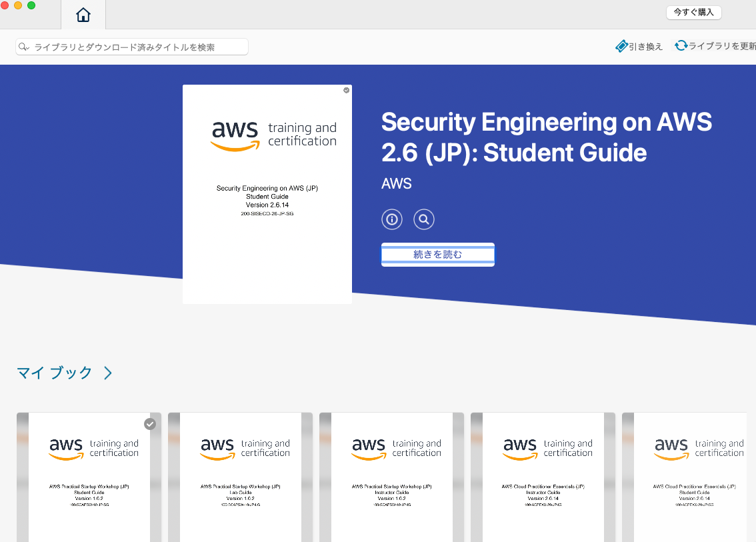The image size is (756, 542).
Task: Click the 今すぐ購入 button
Action: coord(693,13)
